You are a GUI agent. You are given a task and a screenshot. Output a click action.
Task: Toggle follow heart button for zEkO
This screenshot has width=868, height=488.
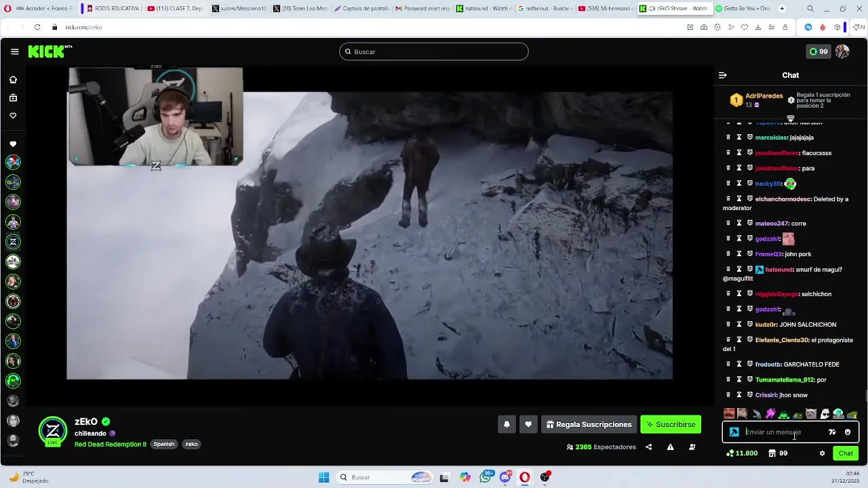(528, 424)
